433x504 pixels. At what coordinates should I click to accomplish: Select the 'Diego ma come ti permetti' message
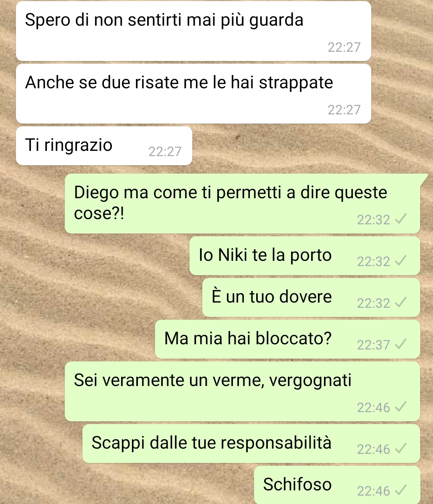tap(242, 203)
